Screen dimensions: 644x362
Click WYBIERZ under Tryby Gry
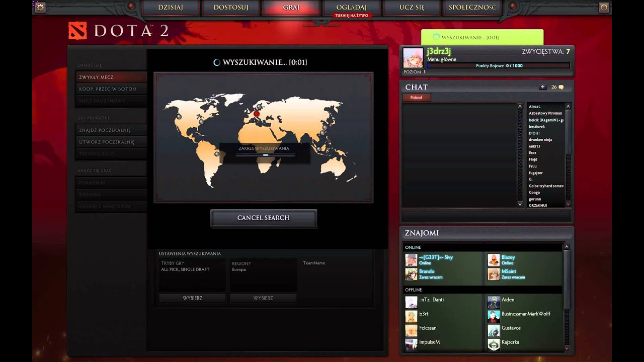192,298
